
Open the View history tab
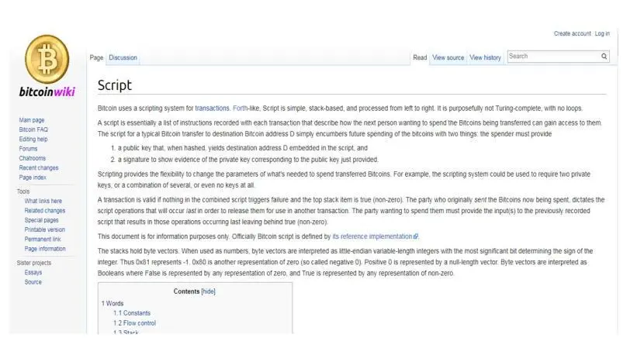485,58
